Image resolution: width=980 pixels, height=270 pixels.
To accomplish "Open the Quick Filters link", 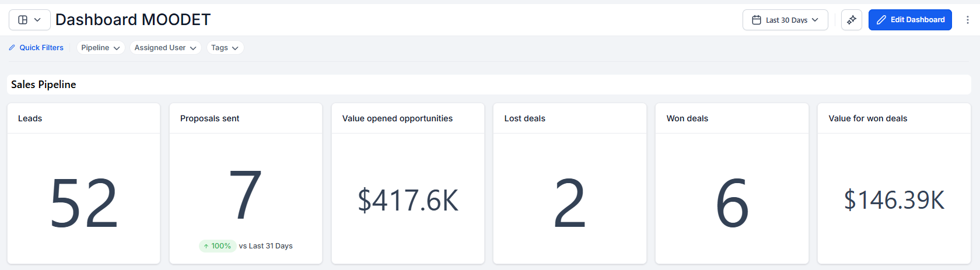I will coord(41,48).
